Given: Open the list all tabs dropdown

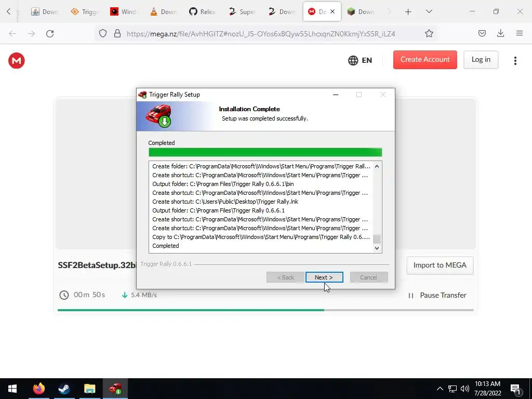Looking at the screenshot, I should 429,11.
